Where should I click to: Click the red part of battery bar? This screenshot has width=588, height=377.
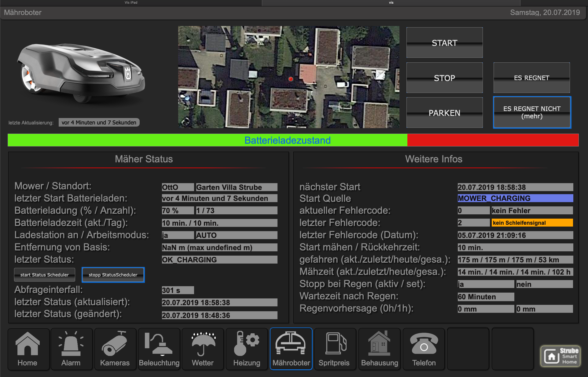coord(493,140)
